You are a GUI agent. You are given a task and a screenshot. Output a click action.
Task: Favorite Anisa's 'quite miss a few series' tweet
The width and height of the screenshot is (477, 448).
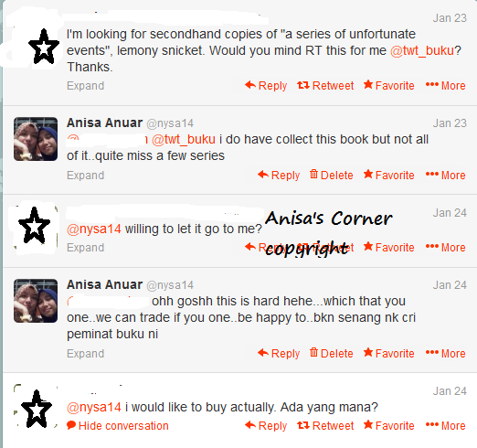click(388, 176)
